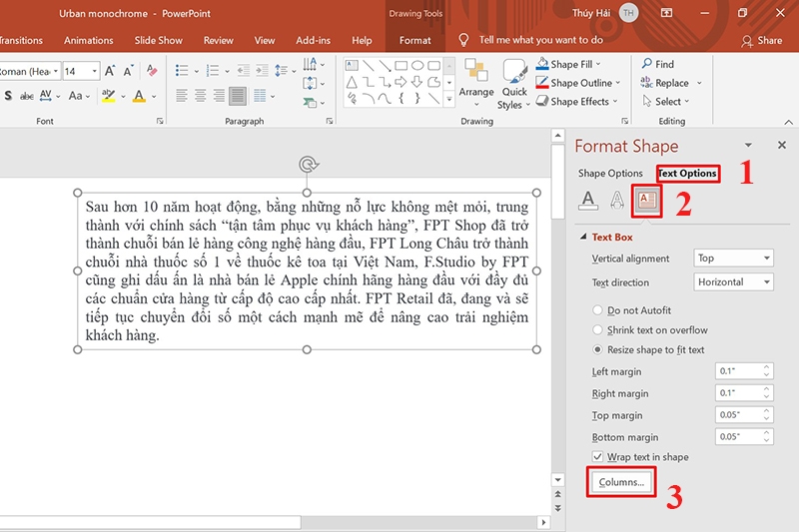
Task: Switch to the Animations tab
Action: 89,40
